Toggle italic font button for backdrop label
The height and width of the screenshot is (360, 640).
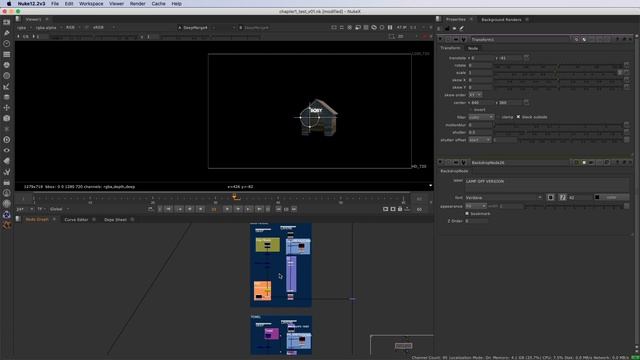[562, 198]
